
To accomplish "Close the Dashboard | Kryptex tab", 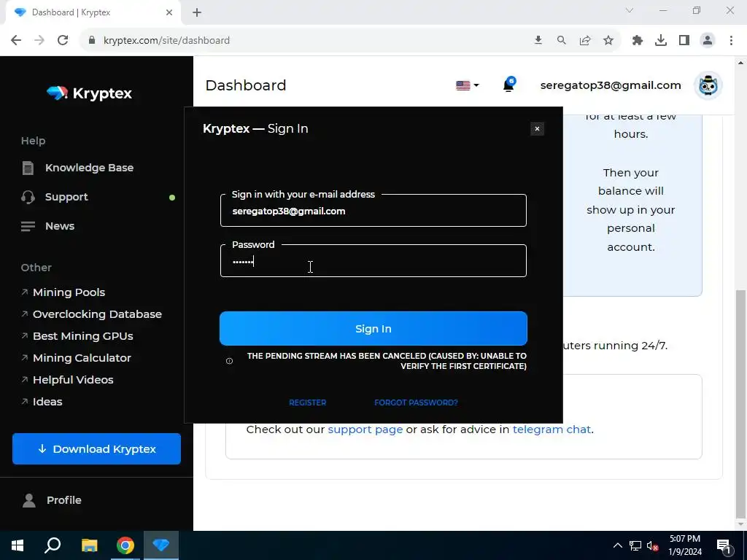I will point(169,12).
